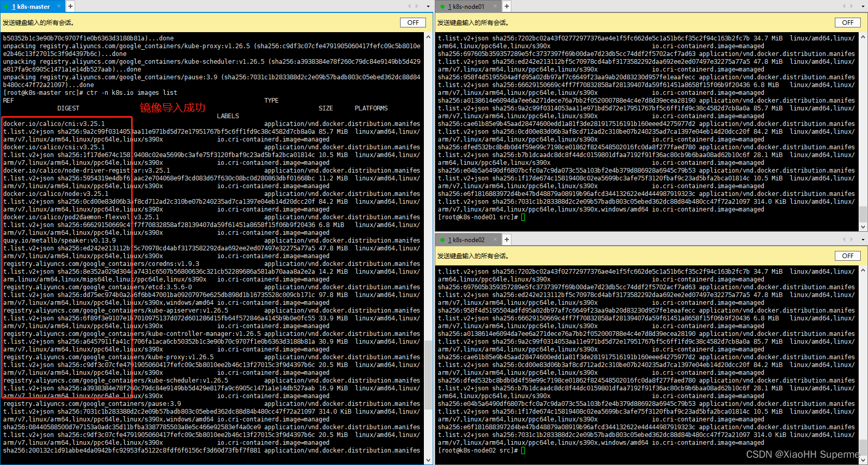Click green status dot on k8s-master tab
Viewport: 868px width, 465px height.
(x=6, y=7)
